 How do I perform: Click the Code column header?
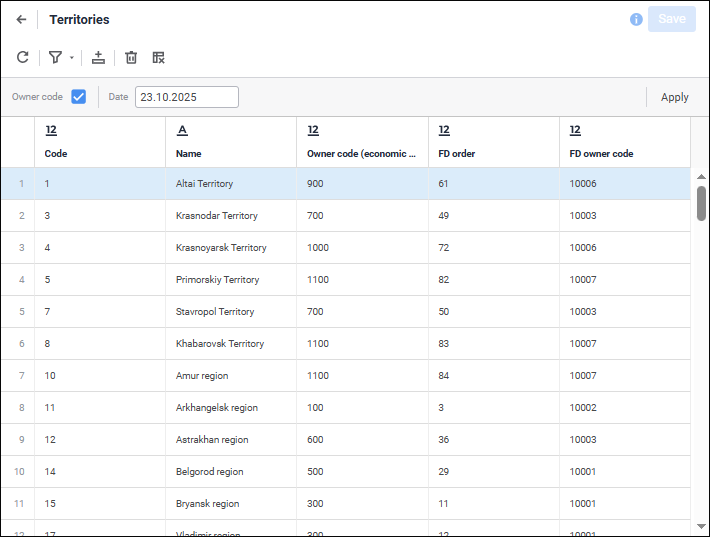[56, 154]
